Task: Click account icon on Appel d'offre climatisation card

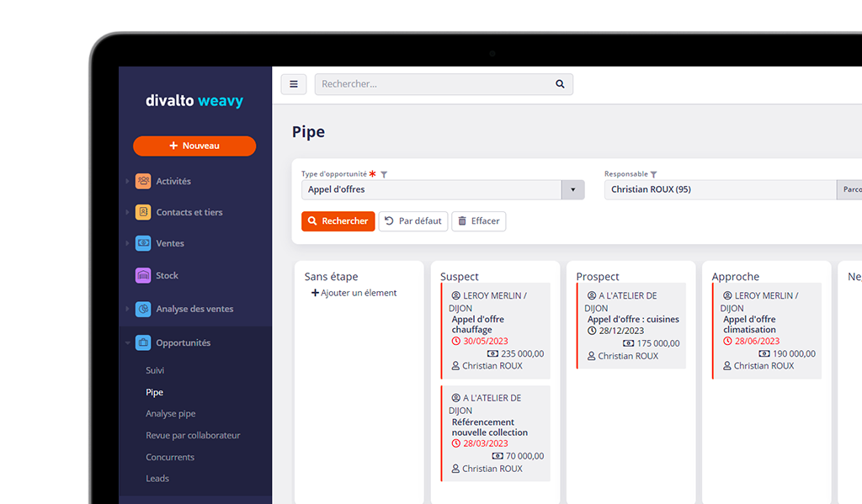Action: [727, 295]
